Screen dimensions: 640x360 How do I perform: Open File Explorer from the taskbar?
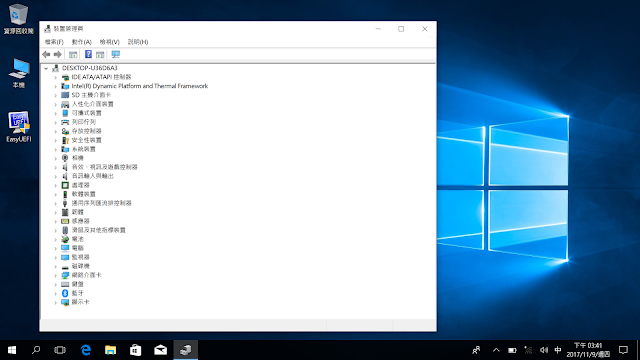point(111,350)
